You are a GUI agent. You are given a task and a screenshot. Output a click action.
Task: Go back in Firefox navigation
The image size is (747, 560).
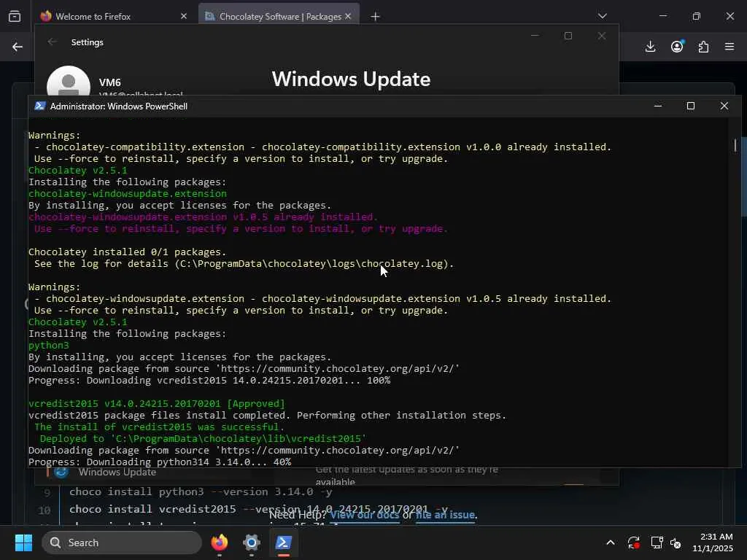click(x=18, y=47)
